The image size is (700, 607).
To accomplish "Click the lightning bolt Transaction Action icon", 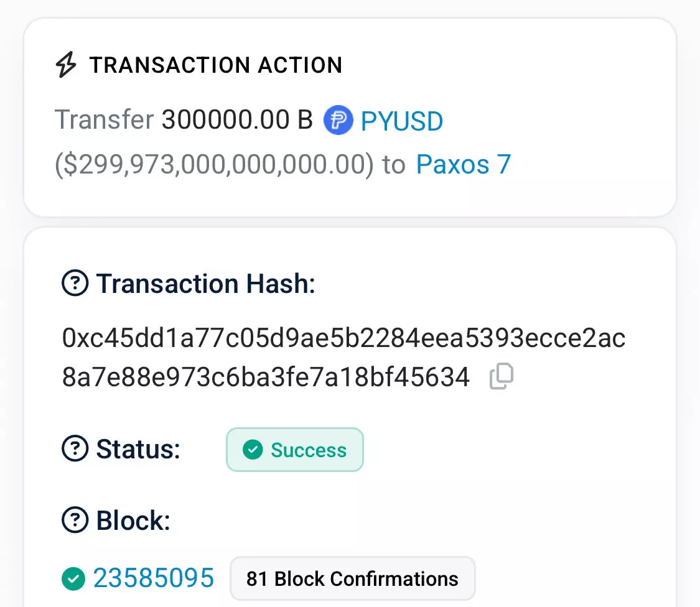I will [x=67, y=65].
